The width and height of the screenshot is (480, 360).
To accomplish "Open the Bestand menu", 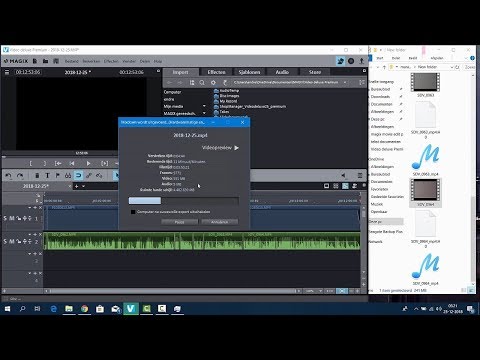I will pos(72,61).
